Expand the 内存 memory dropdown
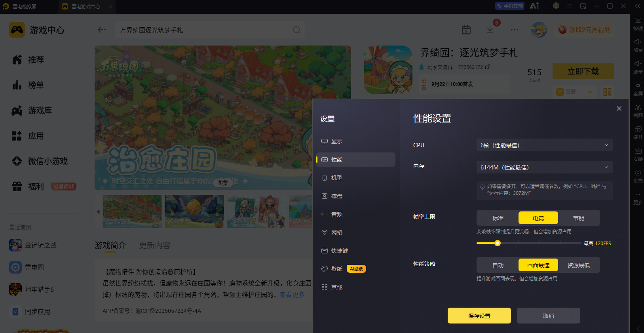The width and height of the screenshot is (644, 333). pyautogui.click(x=545, y=167)
